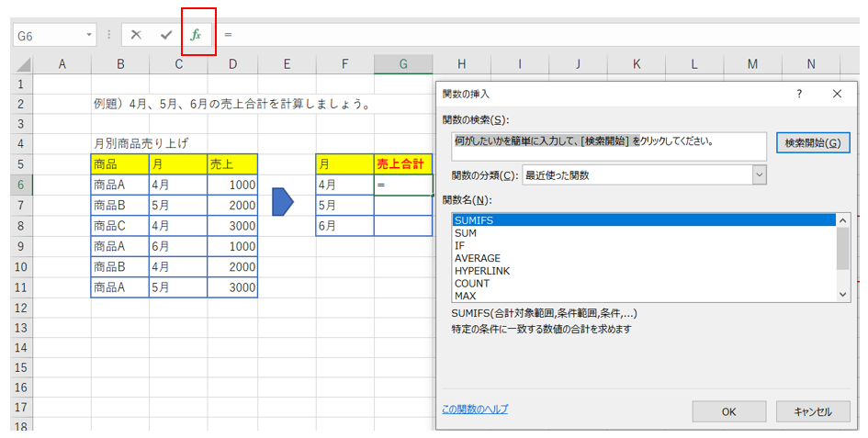Click the Insert Function fx icon

coord(196,35)
